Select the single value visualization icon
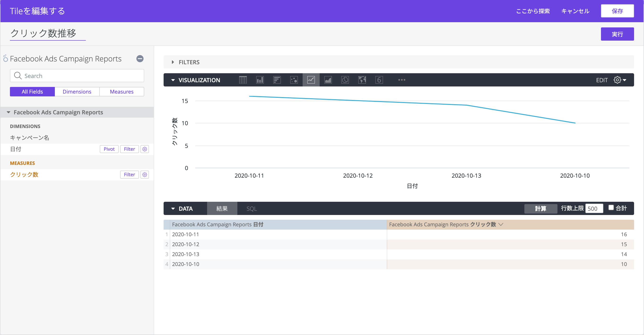This screenshot has width=644, height=335. (x=379, y=80)
